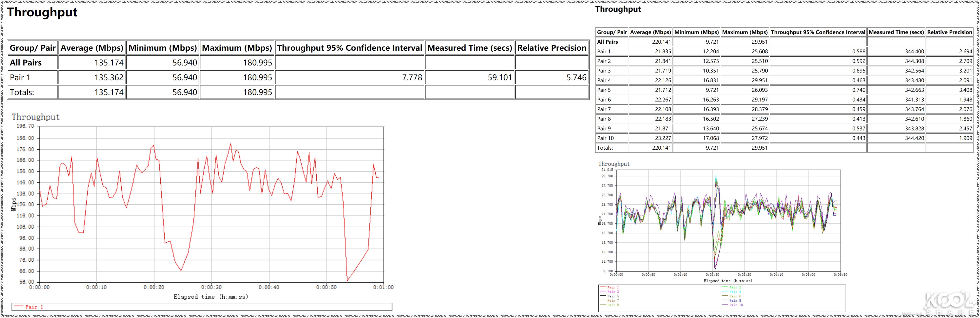Screen dimensions: 980x318
Task: Click the Pair 1 row label in left table
Action: tap(20, 78)
